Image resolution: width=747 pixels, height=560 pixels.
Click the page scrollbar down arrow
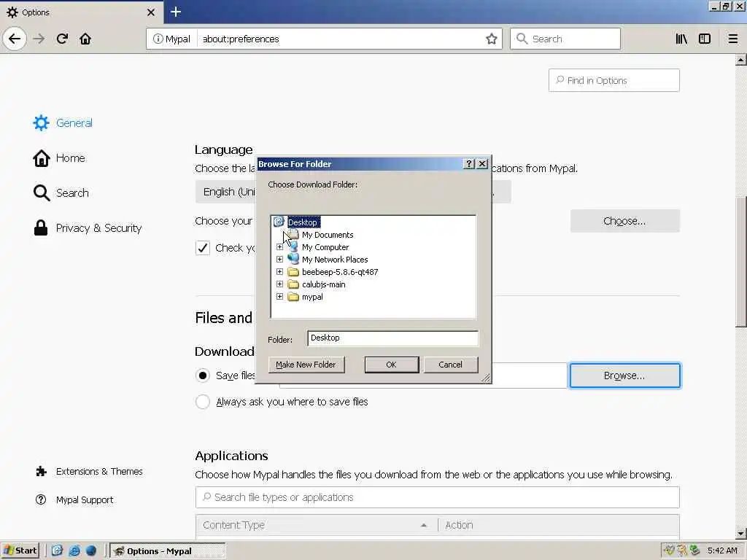(x=740, y=533)
